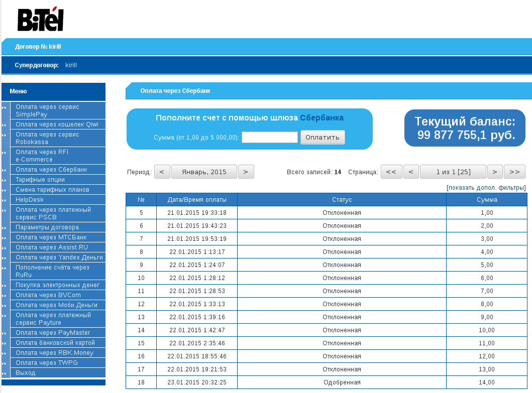Focus the payment sum input field

[x=270, y=138]
